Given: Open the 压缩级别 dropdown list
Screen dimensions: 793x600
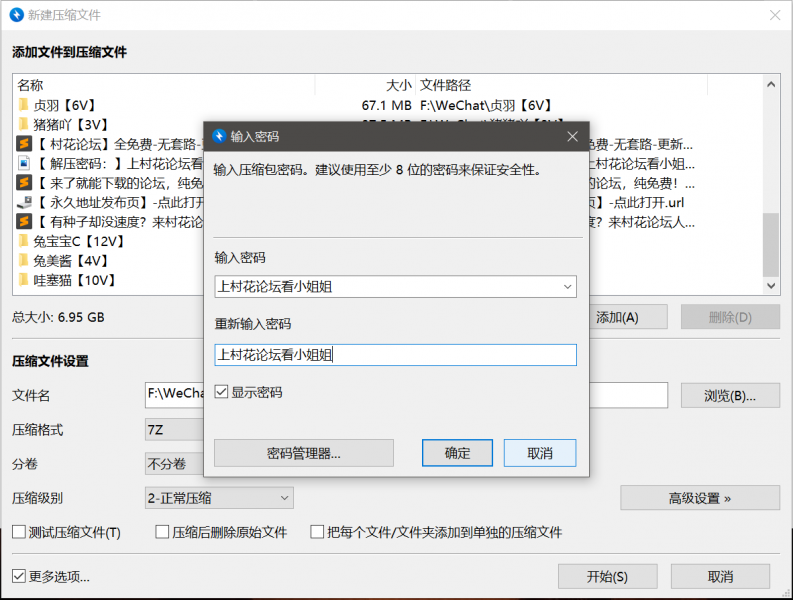Looking at the screenshot, I should (284, 498).
